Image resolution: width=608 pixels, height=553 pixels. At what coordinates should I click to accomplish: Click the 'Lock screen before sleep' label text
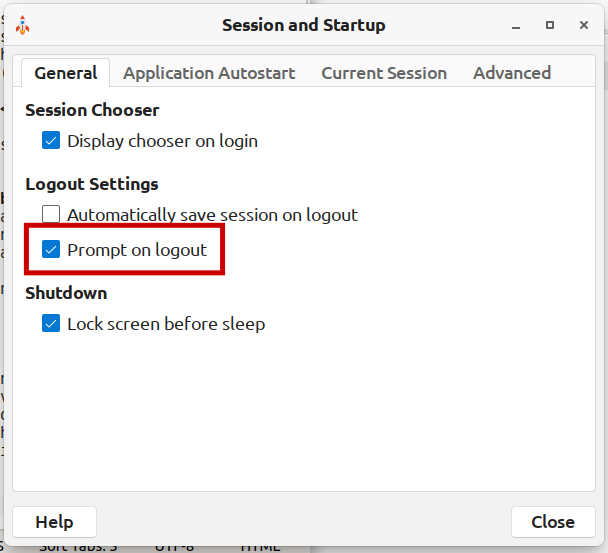(x=166, y=324)
